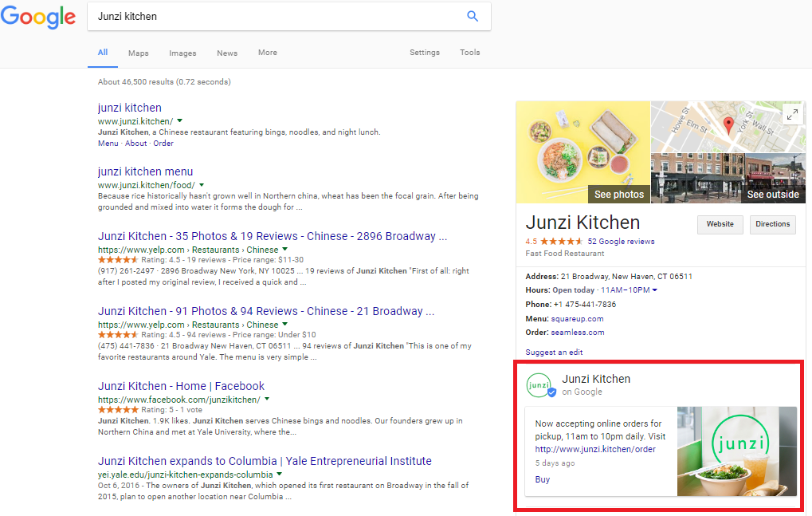Image resolution: width=812 pixels, height=516 pixels.
Task: Open the 52 Google reviews link
Action: 621,242
